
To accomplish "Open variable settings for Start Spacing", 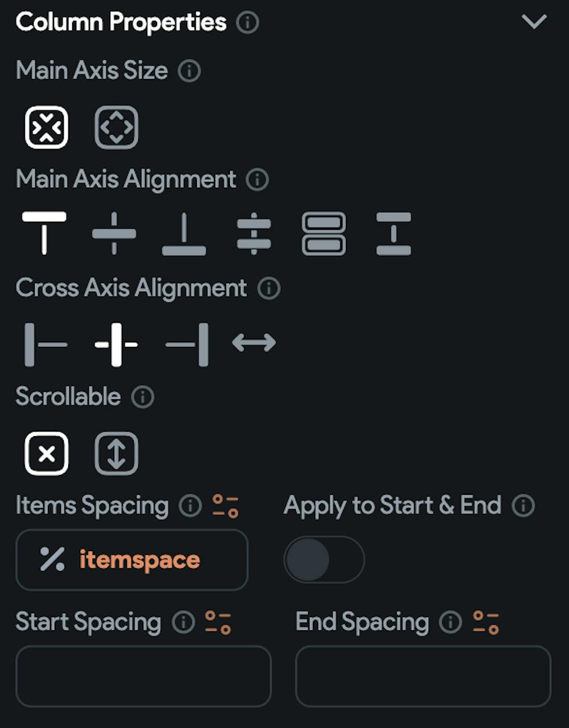I will click(218, 622).
